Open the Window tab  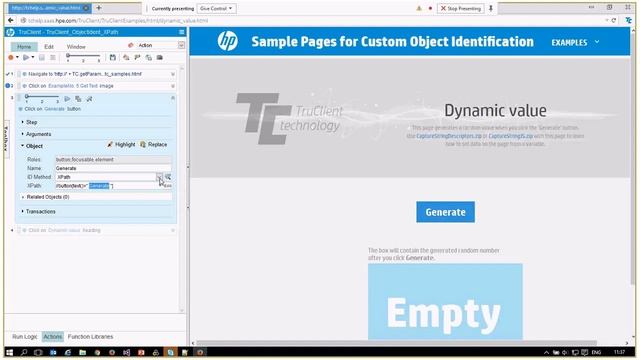[76, 47]
